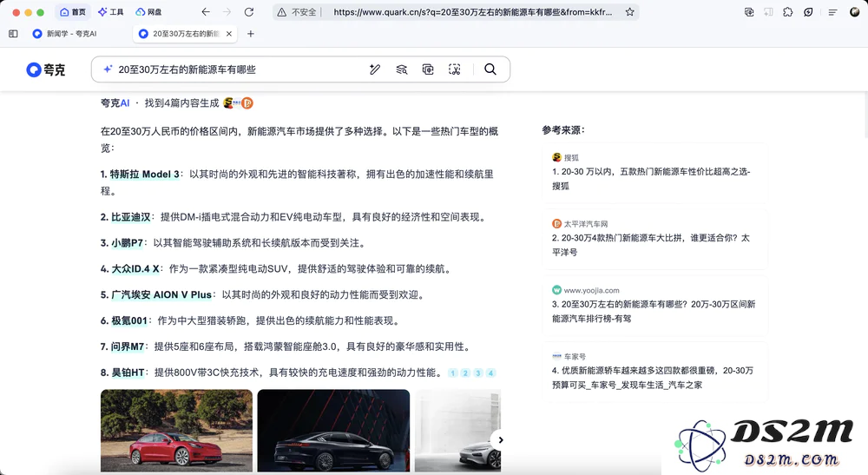The width and height of the screenshot is (868, 475).
Task: Click the 比亚迪汉 highlighted term
Action: coord(131,217)
